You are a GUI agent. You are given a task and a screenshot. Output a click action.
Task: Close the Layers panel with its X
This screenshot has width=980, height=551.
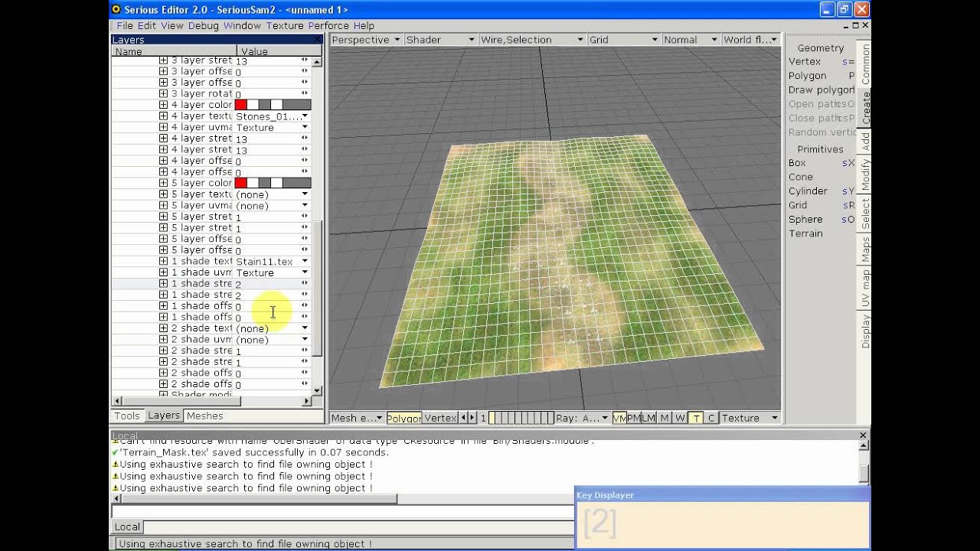[x=318, y=39]
